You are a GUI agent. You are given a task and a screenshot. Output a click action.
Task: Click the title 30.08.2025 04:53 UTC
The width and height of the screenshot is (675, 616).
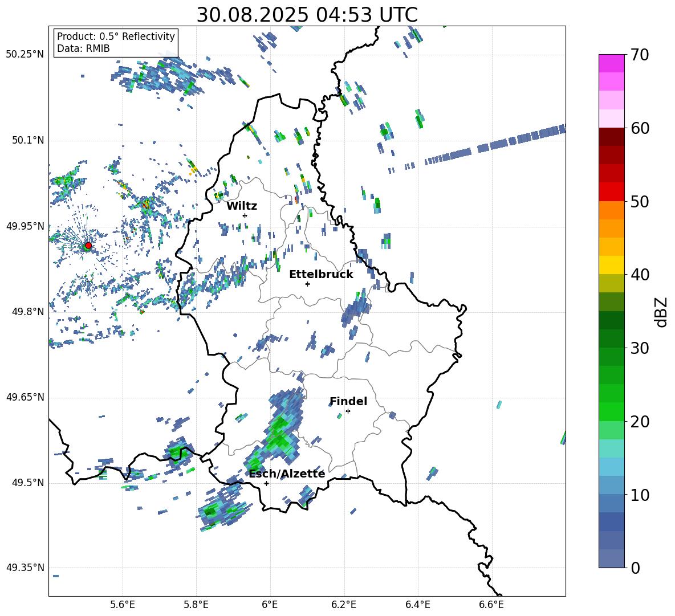pos(307,15)
